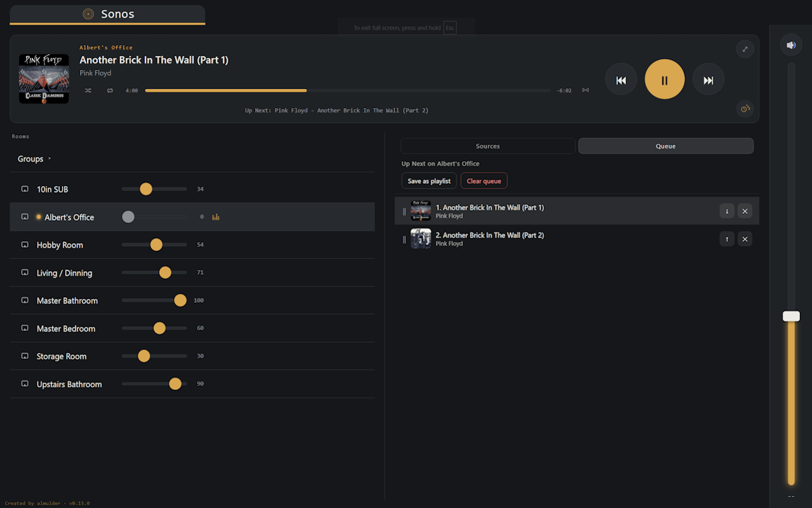812x508 pixels.
Task: Skip to the previous track
Action: [621, 80]
